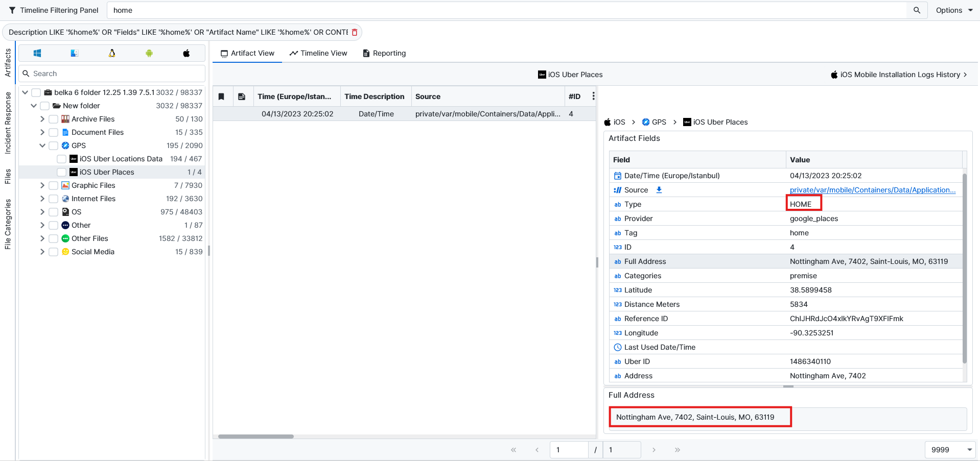
Task: Select the Apple platform filter icon
Action: [x=186, y=53]
